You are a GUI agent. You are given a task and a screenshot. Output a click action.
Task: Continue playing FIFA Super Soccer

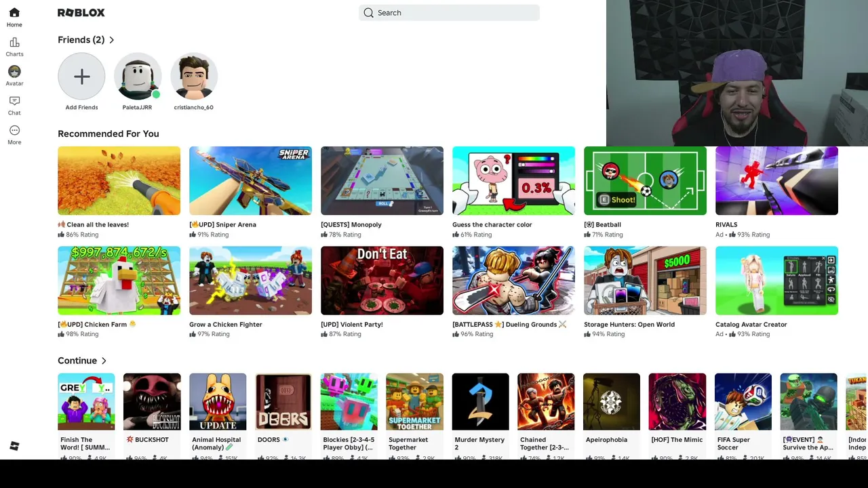[743, 401]
